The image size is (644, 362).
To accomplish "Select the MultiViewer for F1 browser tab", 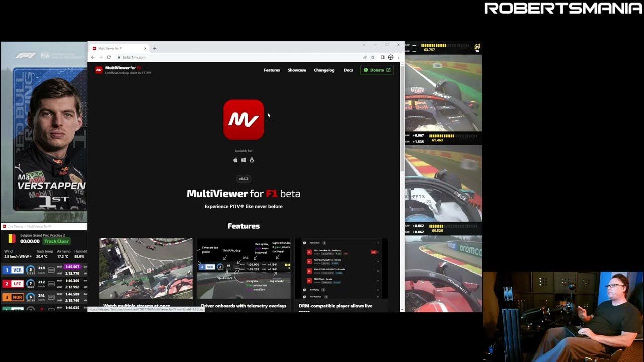I will [119, 48].
